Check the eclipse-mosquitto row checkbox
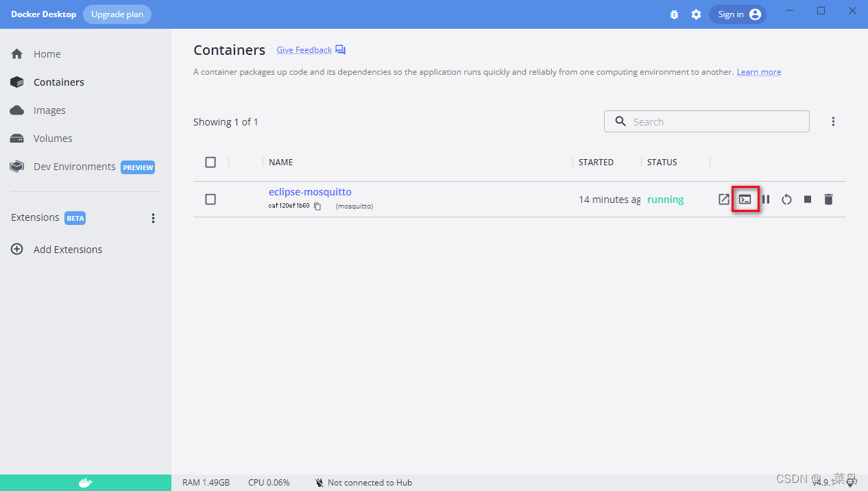The width and height of the screenshot is (868, 491). [210, 199]
